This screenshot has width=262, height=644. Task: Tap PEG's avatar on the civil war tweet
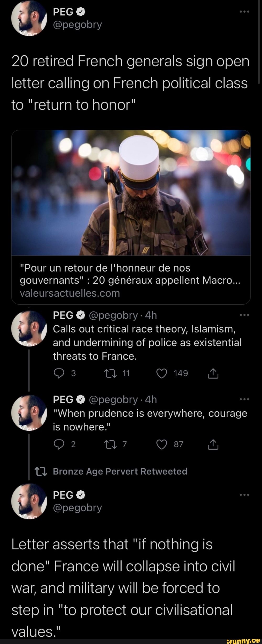29,501
